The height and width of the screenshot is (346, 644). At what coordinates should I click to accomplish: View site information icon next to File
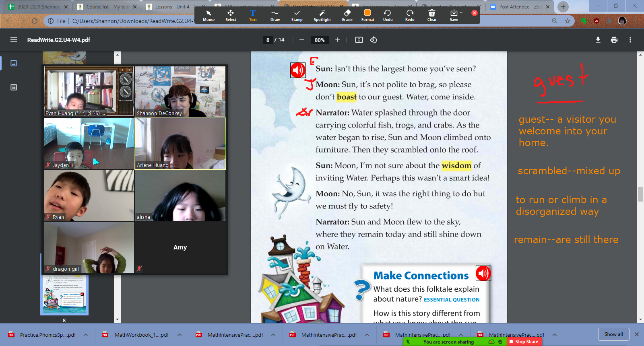(x=51, y=21)
